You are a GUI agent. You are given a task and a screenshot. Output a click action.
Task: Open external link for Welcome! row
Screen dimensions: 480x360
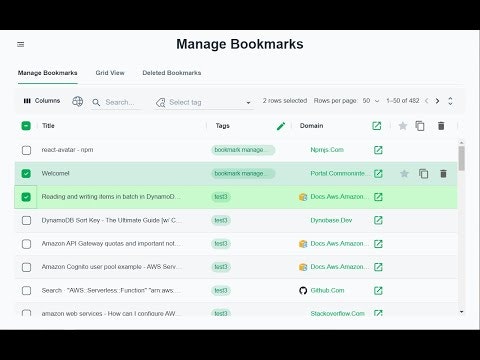coord(378,173)
